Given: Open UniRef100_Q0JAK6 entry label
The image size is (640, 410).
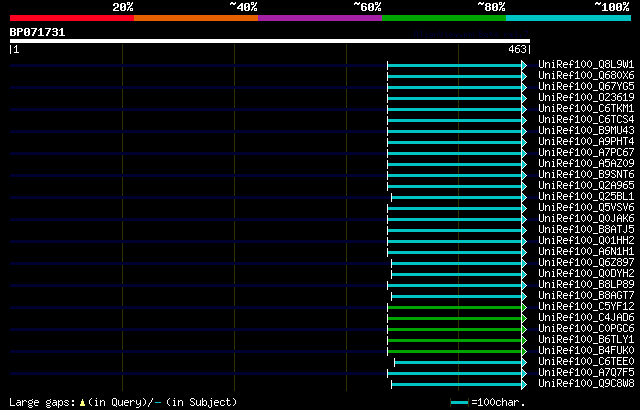Looking at the screenshot, I should pos(586,219).
